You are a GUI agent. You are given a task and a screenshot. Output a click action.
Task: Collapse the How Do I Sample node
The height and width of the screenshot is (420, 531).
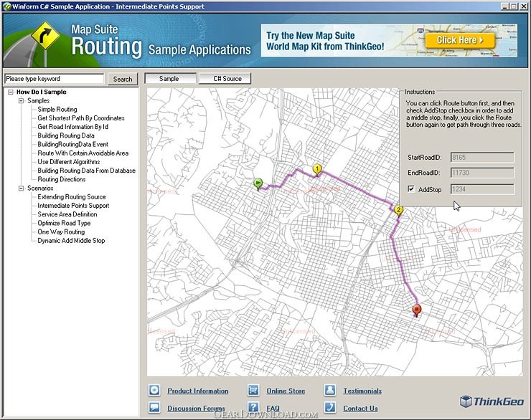tap(11, 92)
